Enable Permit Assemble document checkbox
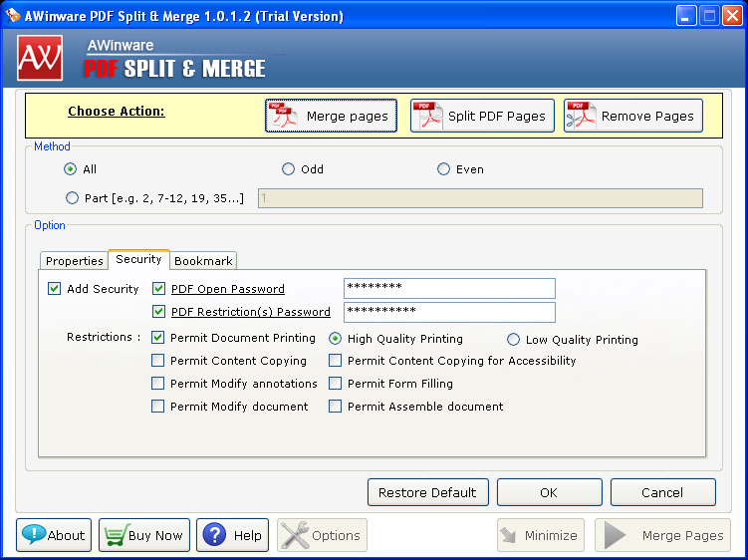The image size is (748, 560). pos(336,406)
